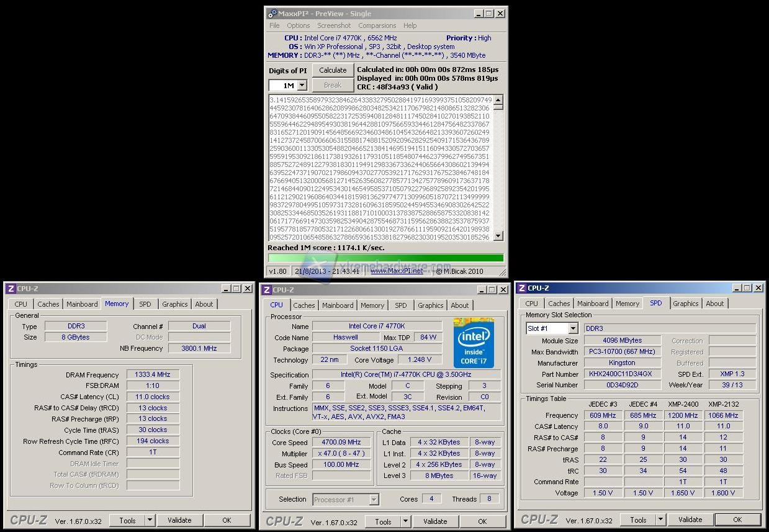The height and width of the screenshot is (532, 769).
Task: Open Tools dropdown arrow in SPD window
Action: click(x=660, y=520)
